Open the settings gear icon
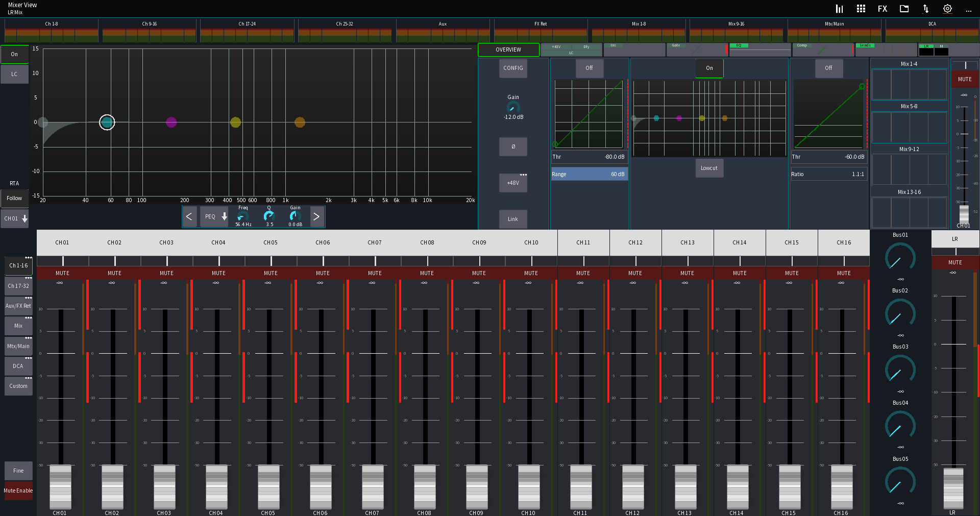The height and width of the screenshot is (516, 980). point(947,9)
